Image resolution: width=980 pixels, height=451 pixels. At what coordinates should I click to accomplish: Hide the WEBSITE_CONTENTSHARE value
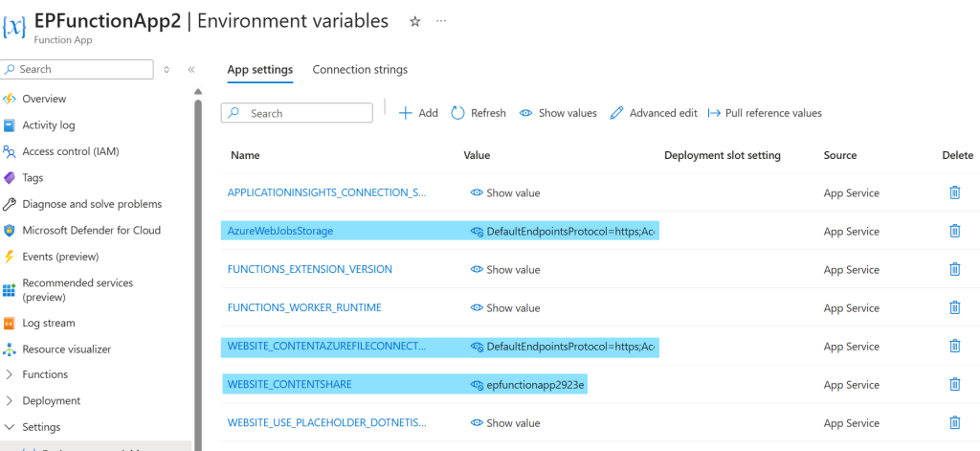click(477, 385)
